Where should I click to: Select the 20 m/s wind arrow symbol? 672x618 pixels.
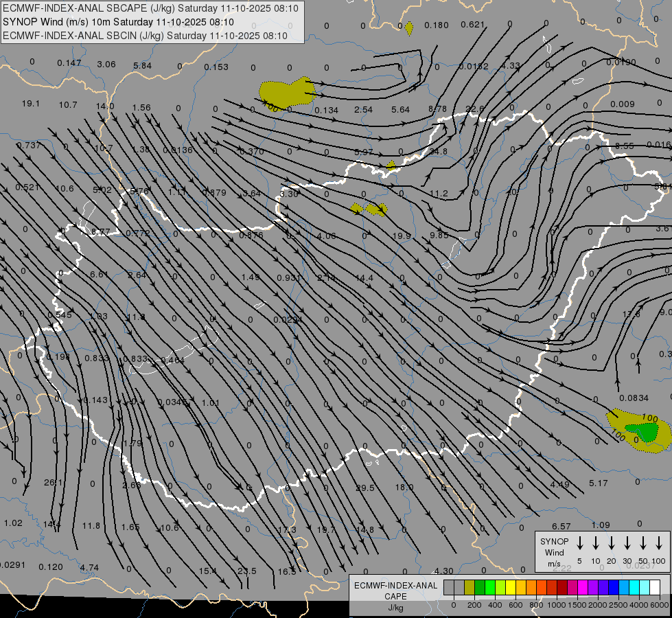[x=612, y=543]
